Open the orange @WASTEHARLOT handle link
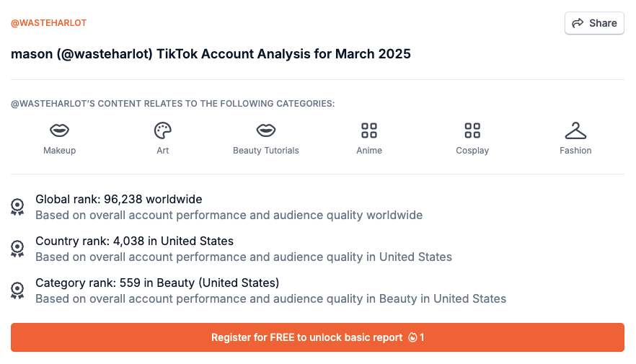 [x=48, y=23]
